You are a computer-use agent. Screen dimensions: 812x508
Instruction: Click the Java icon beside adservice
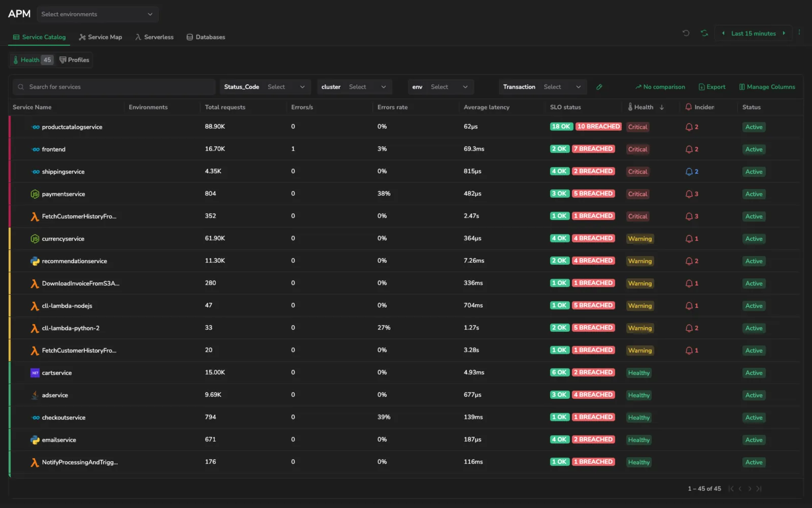tap(35, 395)
